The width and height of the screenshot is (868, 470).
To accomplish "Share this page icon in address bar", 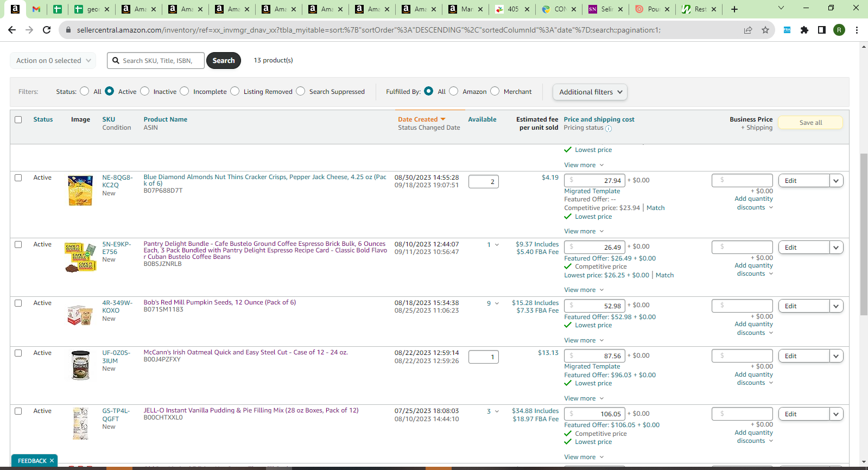I will click(x=748, y=30).
